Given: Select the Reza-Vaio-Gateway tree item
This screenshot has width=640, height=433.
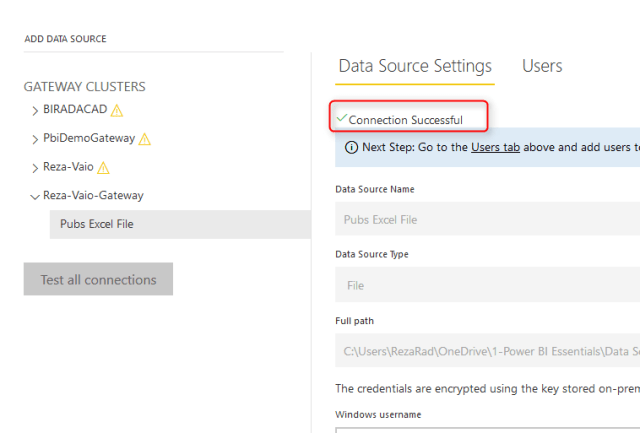Looking at the screenshot, I should click(x=93, y=196).
